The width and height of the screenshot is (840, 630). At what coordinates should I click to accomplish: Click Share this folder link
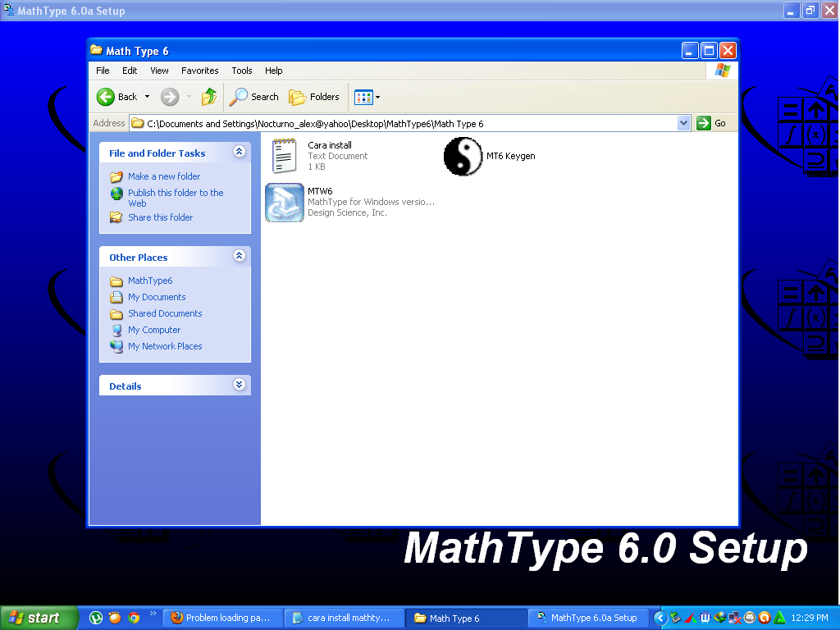(160, 217)
